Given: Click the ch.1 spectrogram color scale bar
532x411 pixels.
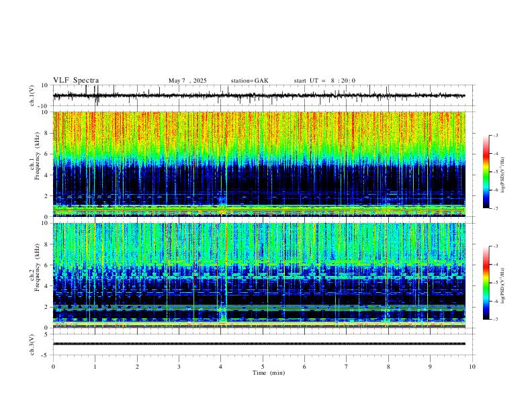Looking at the screenshot, I should point(486,172).
